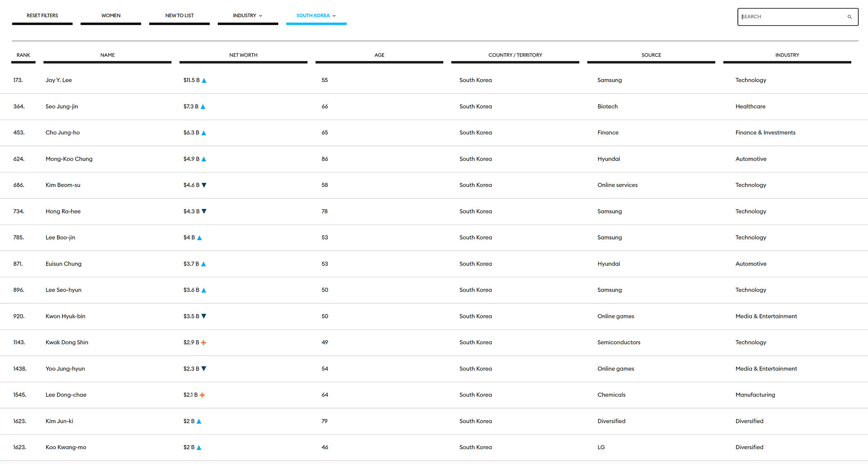Click orange plus by Lee Dong-chae's $2.1 B
This screenshot has width=868, height=468.
coord(202,395)
